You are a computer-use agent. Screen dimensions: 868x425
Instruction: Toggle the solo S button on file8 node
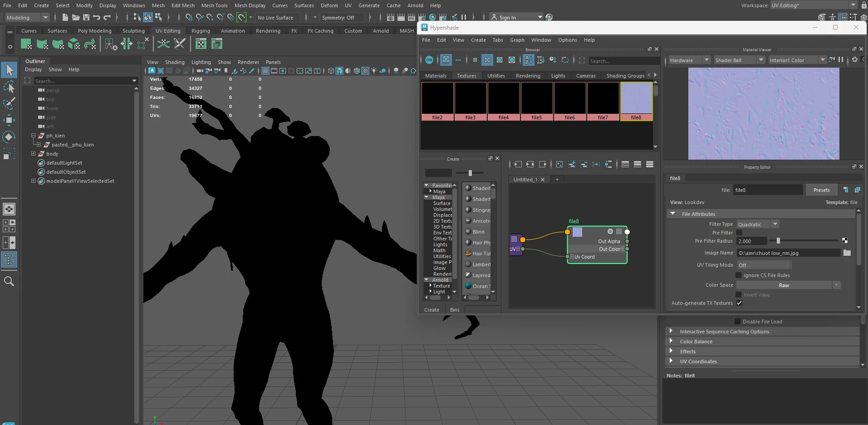(x=610, y=232)
